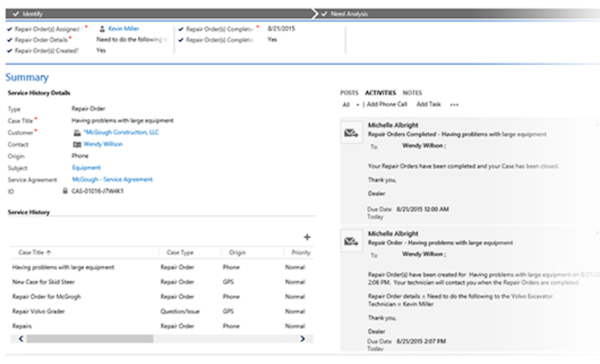This screenshot has height=364, width=600.
Task: Open McGough - Service Agreement link
Action: (112, 180)
